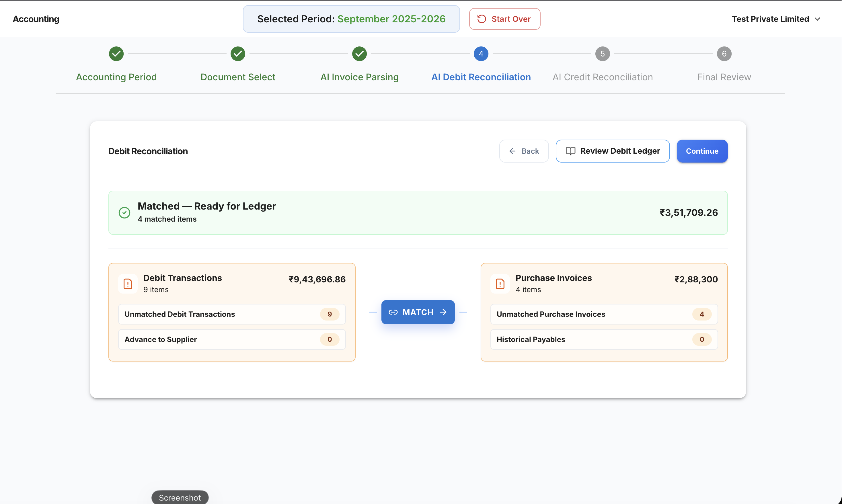Click the green checkmark for Accounting Period

(116, 54)
